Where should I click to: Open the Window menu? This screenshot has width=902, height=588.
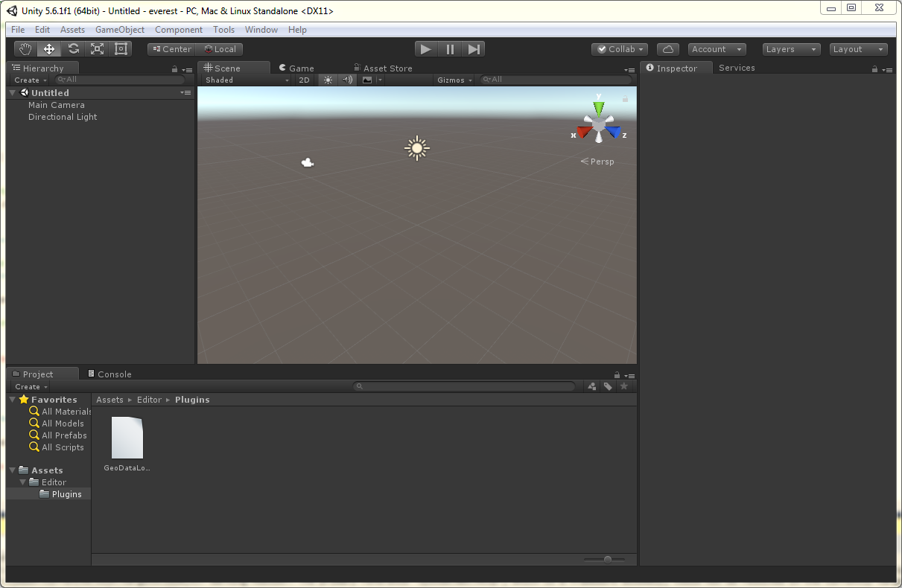click(261, 30)
